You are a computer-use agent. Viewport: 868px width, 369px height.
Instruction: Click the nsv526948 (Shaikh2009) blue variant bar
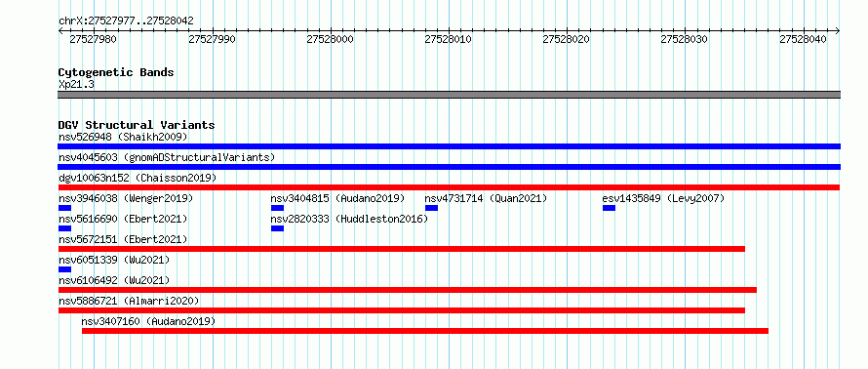coord(449,146)
